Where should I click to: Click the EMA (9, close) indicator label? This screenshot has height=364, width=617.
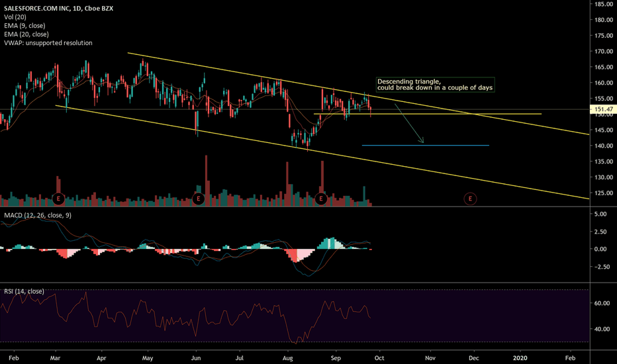pos(24,26)
